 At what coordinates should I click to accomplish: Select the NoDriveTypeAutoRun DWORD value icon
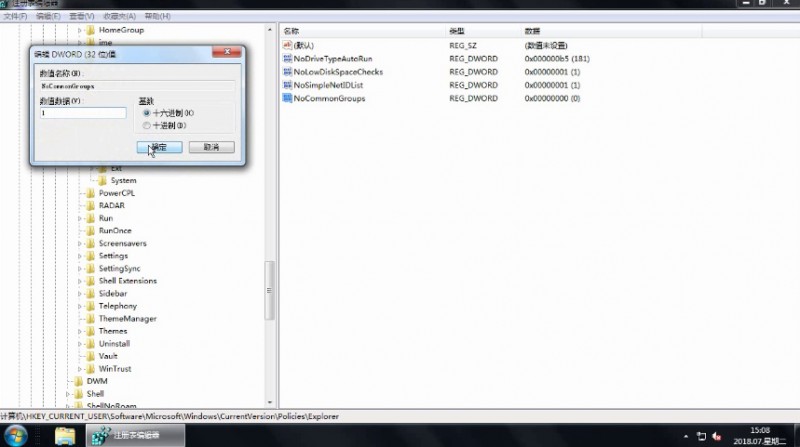287,59
